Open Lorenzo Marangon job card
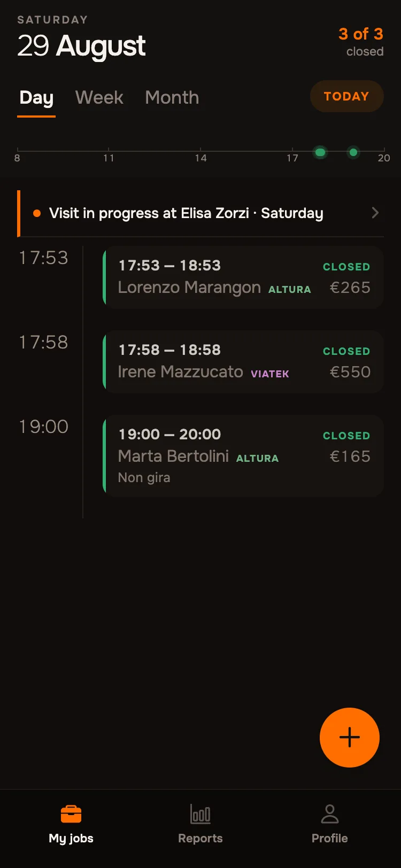401x868 pixels. click(x=243, y=277)
